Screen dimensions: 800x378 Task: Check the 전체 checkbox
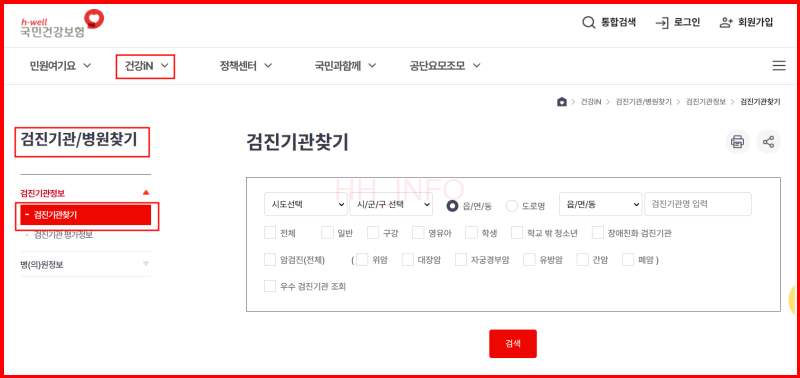[x=270, y=233]
